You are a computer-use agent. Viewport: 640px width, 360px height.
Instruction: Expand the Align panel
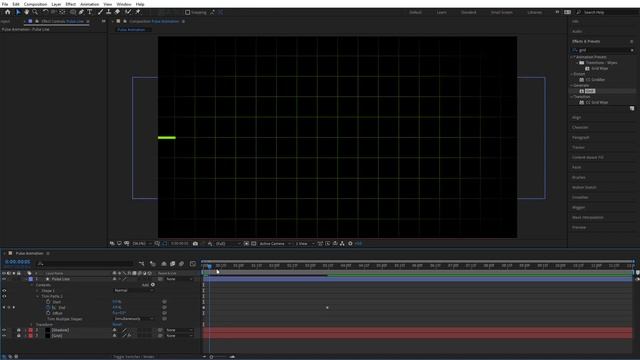576,118
